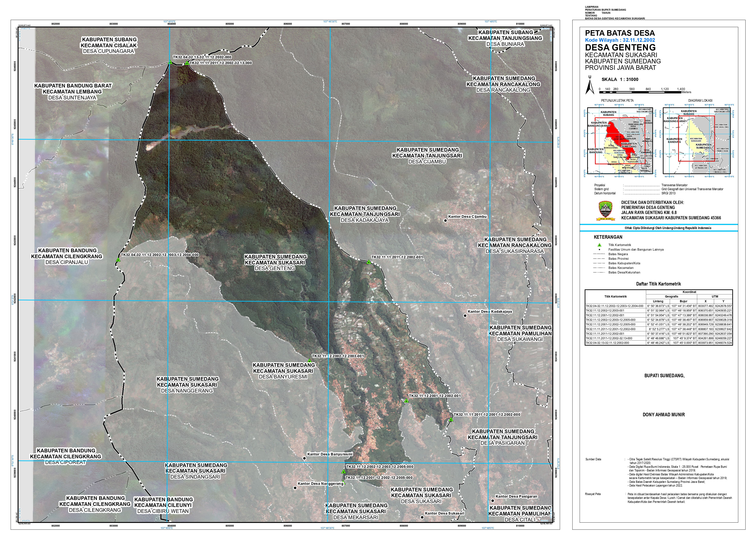Click the Kantor Desa Kadakajaya point marker
This screenshot has width=756, height=535.
coord(465,316)
